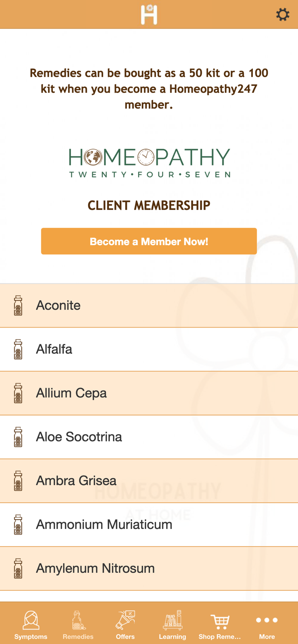Tap the Homeopathy Twenty Four Seven logo

tap(149, 163)
